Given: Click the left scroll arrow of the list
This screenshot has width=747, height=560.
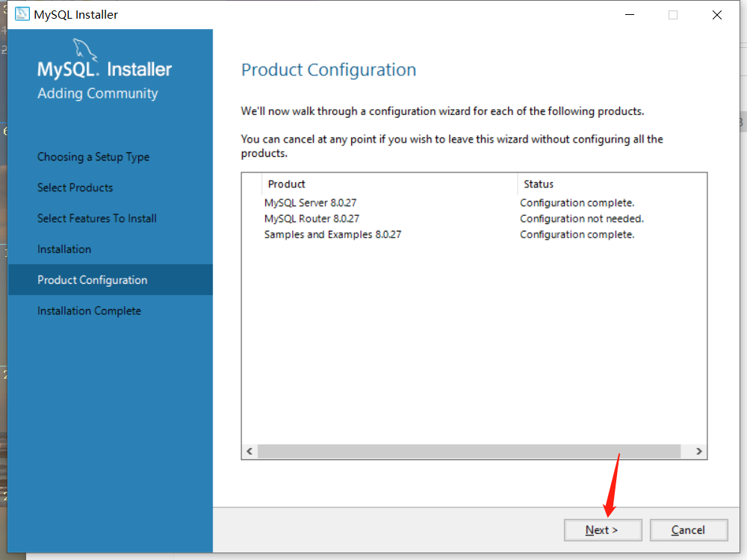Looking at the screenshot, I should (x=249, y=451).
